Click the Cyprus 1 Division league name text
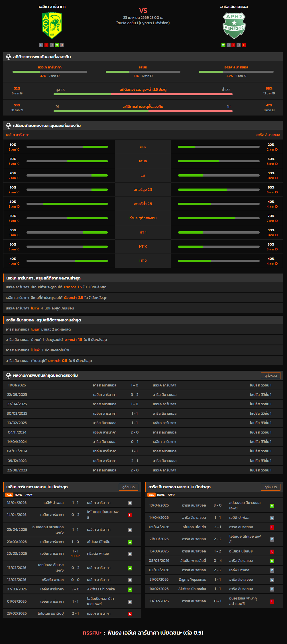This screenshot has width=287, height=644. [x=143, y=23]
